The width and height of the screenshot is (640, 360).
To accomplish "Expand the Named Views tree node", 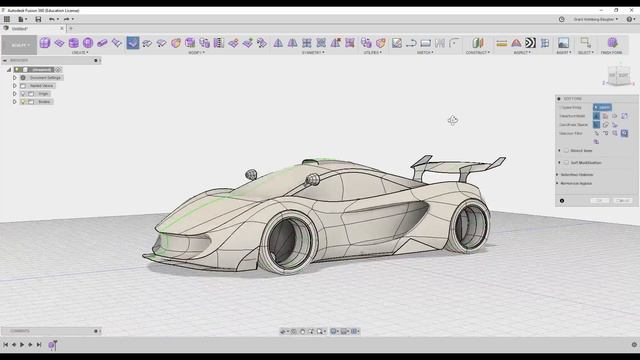I will pos(15,86).
